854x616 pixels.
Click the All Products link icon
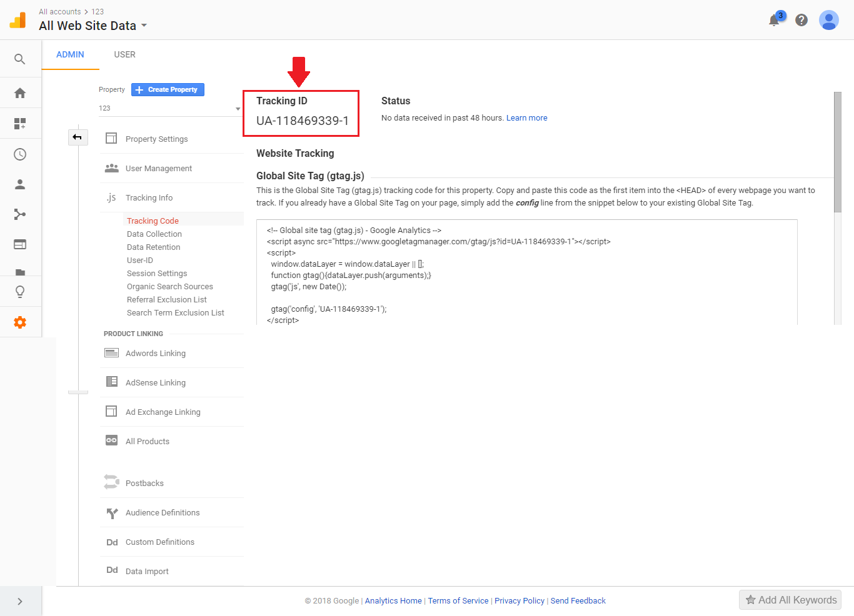(x=112, y=440)
